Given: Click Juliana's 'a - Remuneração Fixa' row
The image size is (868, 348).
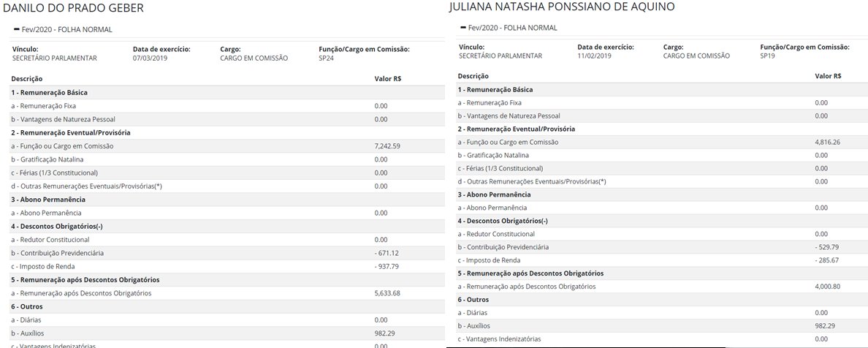Looking at the screenshot, I should [663, 102].
